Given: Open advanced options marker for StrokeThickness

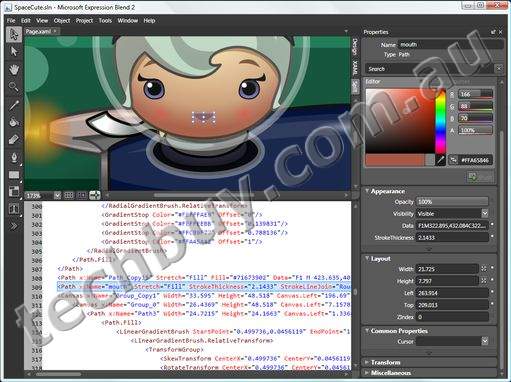Looking at the screenshot, I should click(x=492, y=237).
